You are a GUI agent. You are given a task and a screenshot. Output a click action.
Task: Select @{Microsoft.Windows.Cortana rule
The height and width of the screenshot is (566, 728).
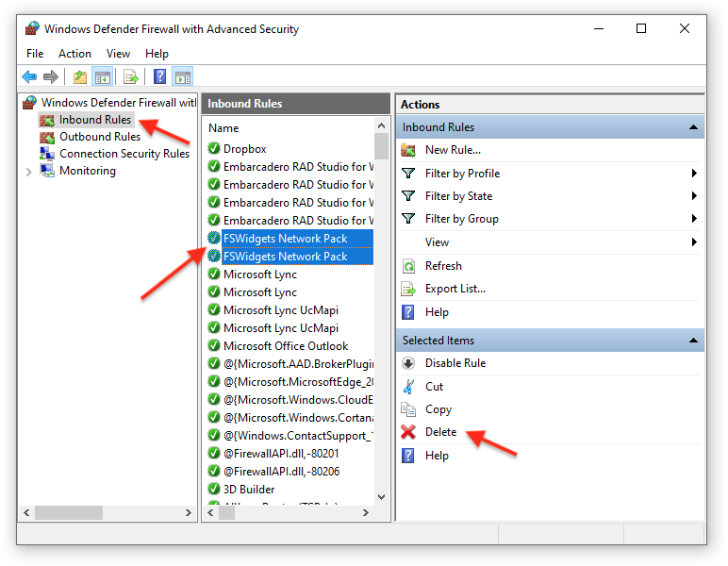coord(299,418)
